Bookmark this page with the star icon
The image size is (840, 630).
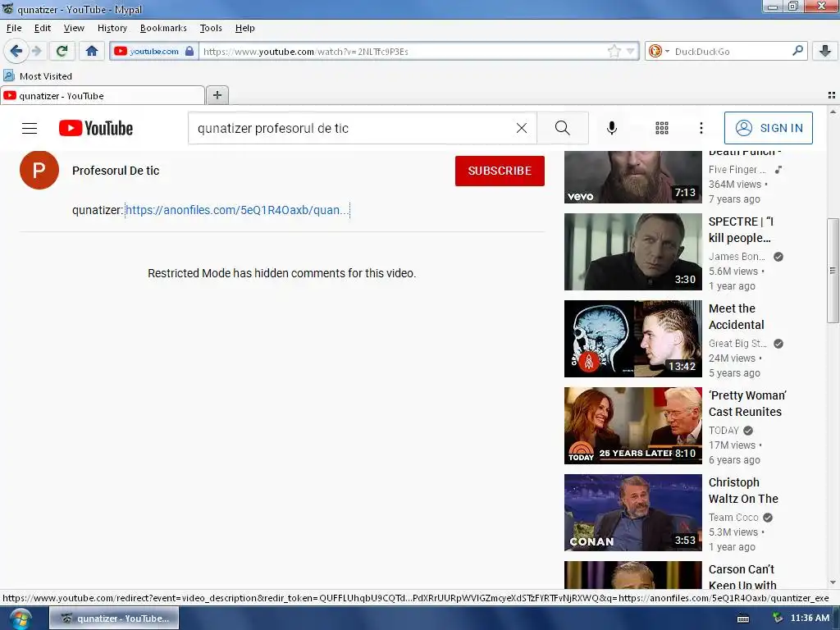coord(614,52)
